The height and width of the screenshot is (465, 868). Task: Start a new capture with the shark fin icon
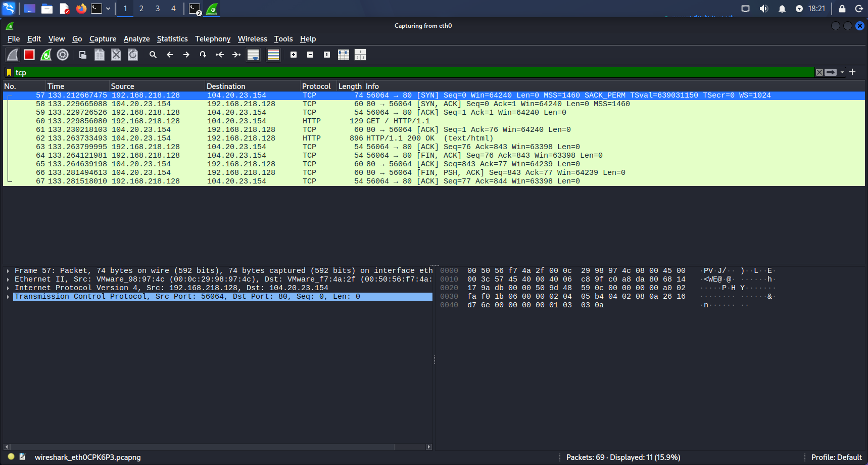coord(13,55)
